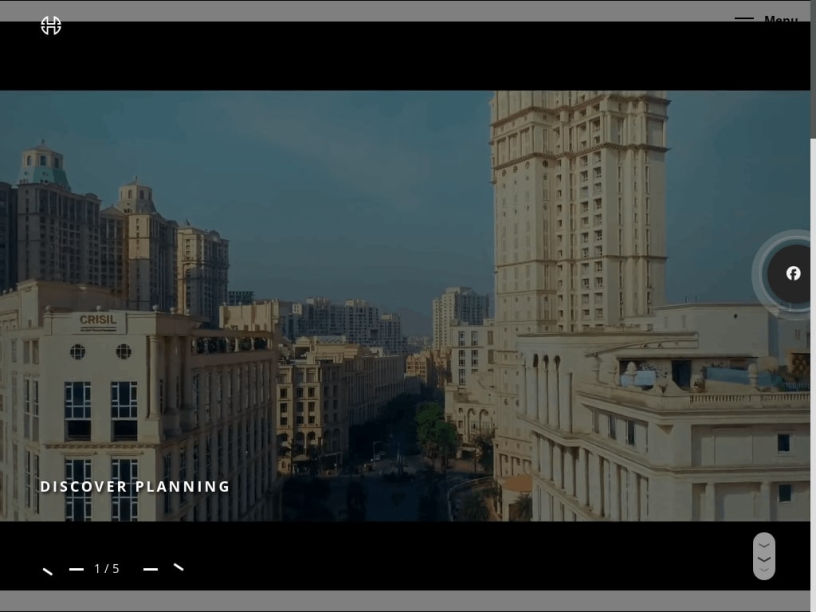Click the scroll-down chevrons indicator

pyautogui.click(x=764, y=556)
